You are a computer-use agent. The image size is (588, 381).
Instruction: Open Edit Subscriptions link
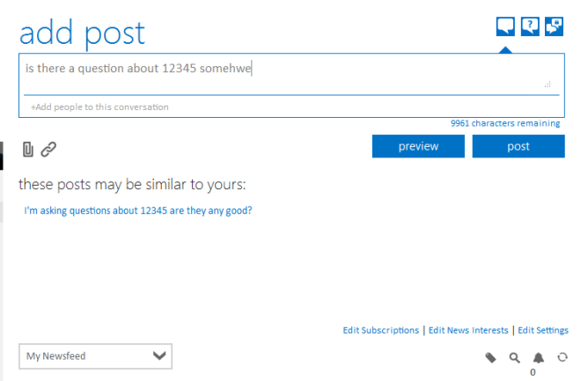pos(381,330)
